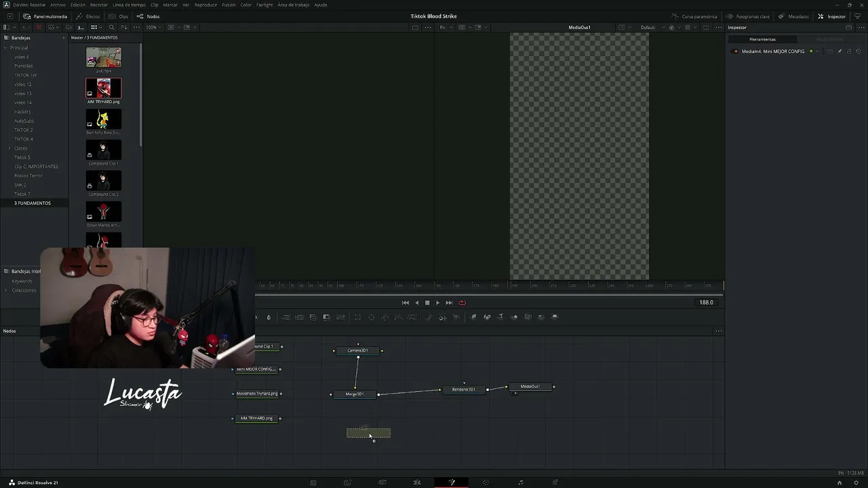Toggle loop playback

[x=462, y=303]
